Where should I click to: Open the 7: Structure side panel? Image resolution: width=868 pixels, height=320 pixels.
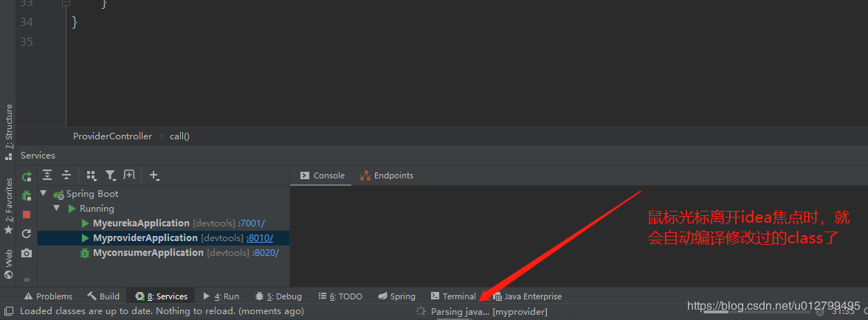tap(8, 131)
